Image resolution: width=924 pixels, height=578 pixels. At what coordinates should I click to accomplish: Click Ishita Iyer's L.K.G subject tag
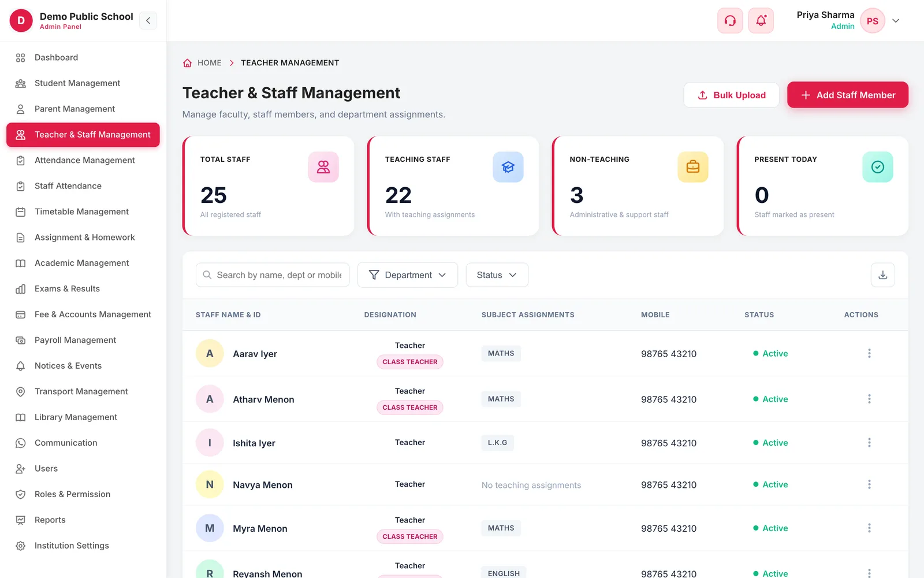497,443
